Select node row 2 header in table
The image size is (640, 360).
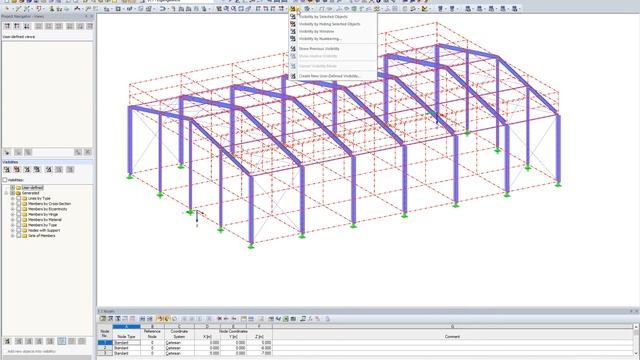[105, 348]
